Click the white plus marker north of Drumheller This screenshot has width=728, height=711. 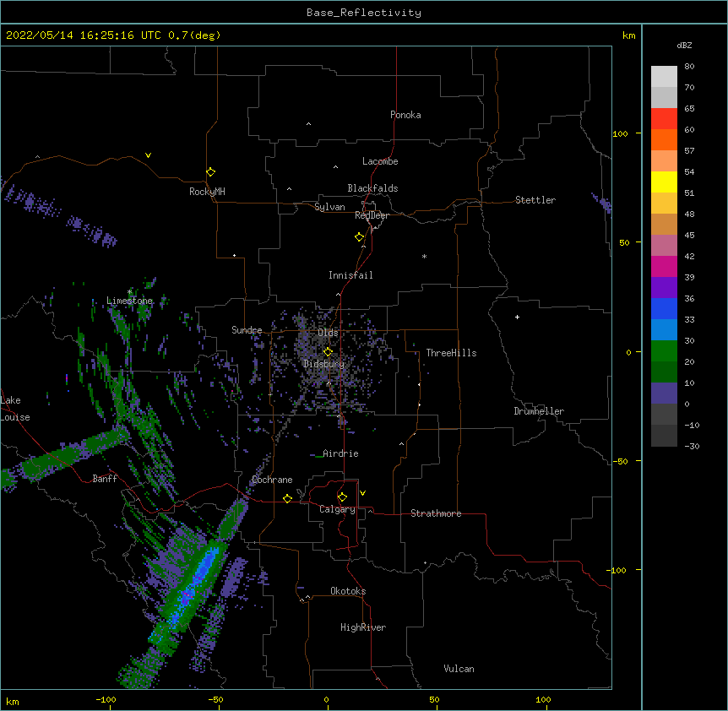tap(517, 317)
